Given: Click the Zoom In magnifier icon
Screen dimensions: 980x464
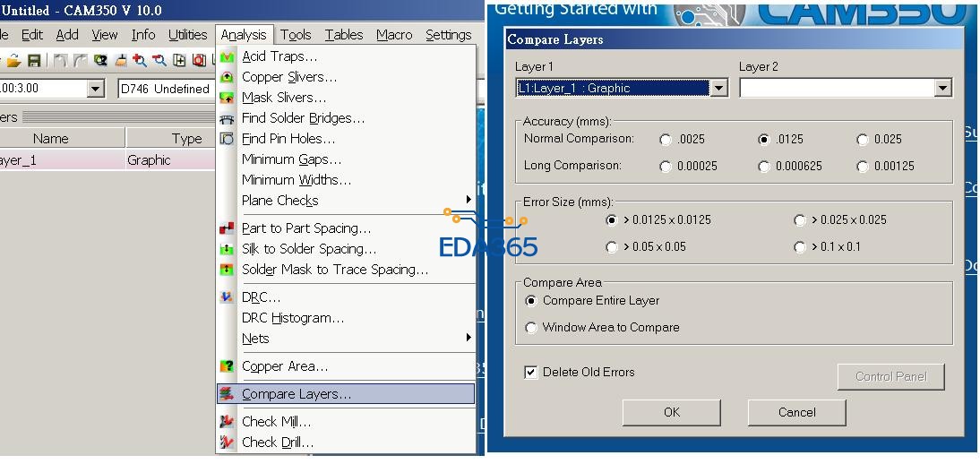Looking at the screenshot, I should (140, 61).
